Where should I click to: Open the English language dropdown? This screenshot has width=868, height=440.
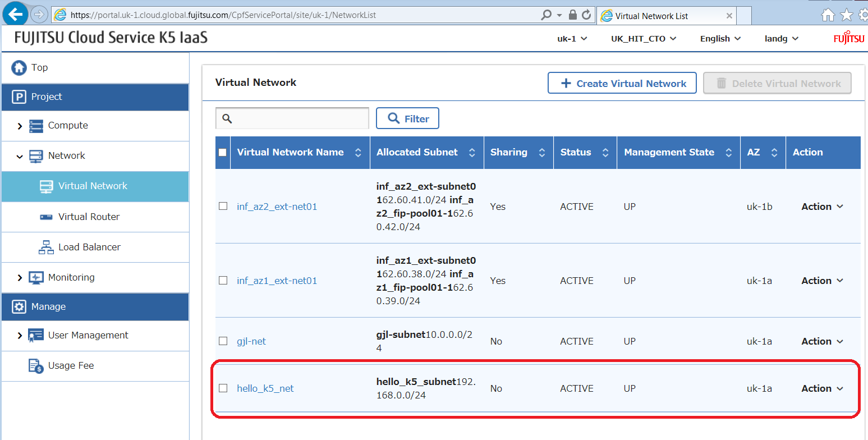(720, 39)
